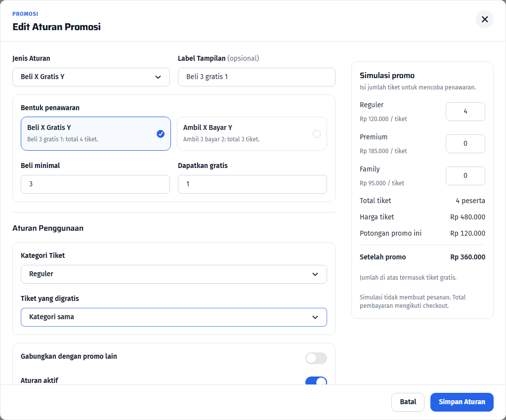The width and height of the screenshot is (506, 420).
Task: Expand the Kategori Tiket dropdown
Action: [174, 274]
